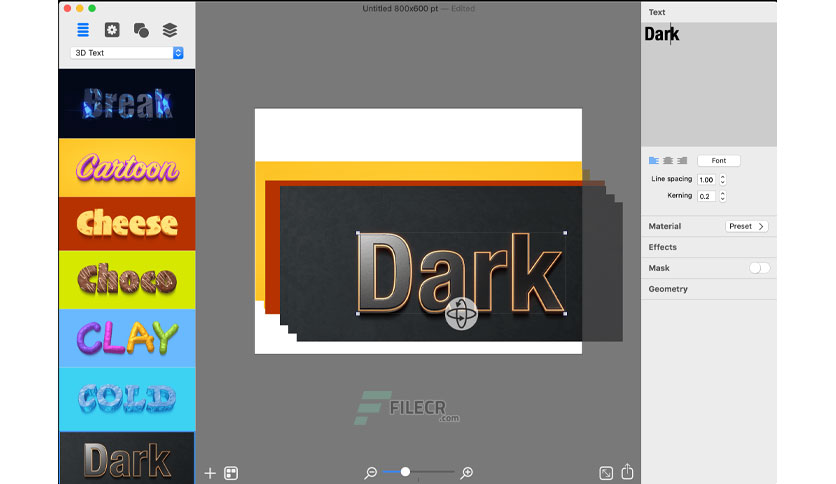
Task: Click the yellow minimize window button
Action: coord(79,8)
